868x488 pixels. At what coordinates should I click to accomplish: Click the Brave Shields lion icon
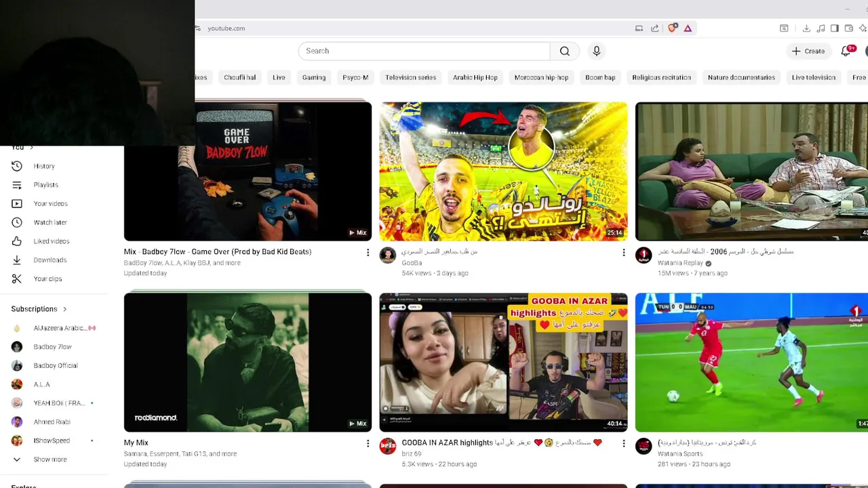coord(673,28)
